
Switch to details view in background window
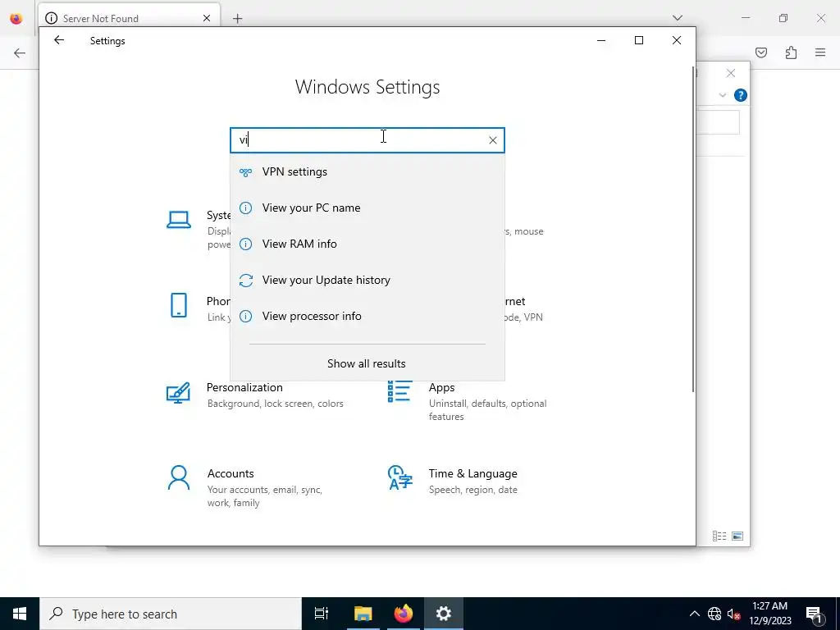[719, 536]
